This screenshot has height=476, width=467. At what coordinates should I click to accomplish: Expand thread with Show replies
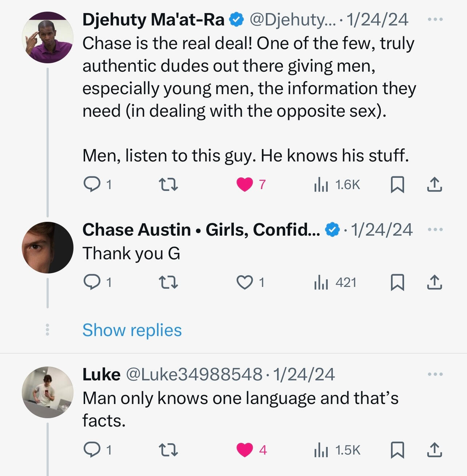[132, 330]
